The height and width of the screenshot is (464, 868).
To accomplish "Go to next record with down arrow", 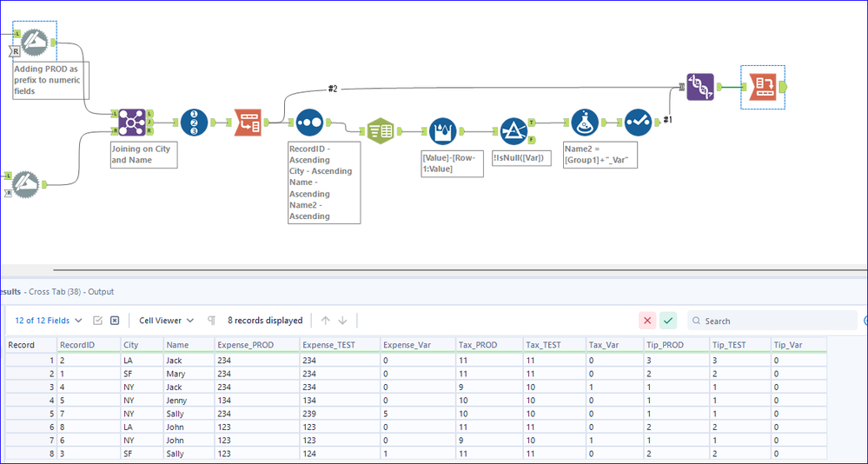I will (342, 321).
